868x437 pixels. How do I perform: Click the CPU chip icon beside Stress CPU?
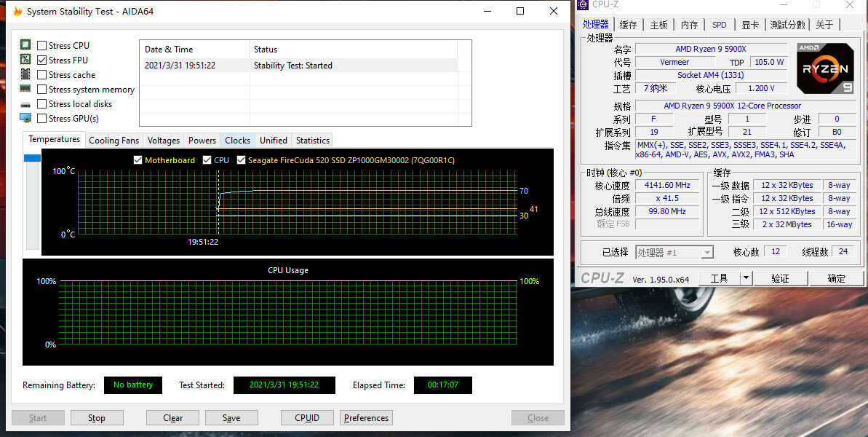tap(25, 45)
